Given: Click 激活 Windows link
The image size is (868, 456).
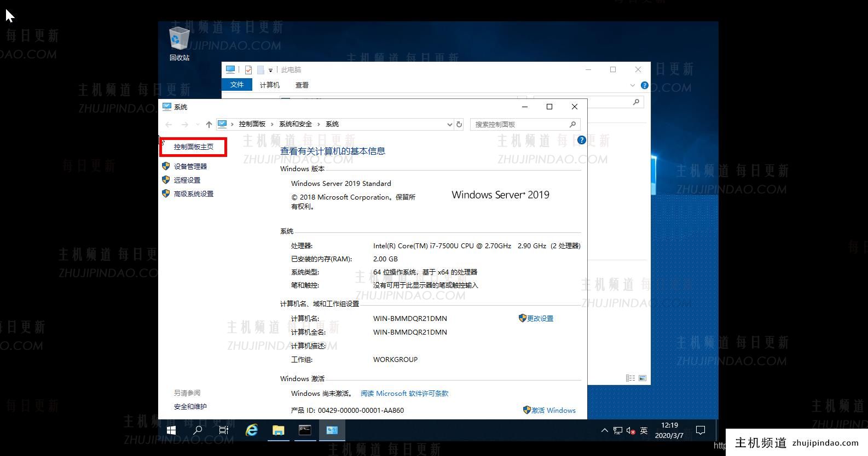Looking at the screenshot, I should tap(553, 410).
